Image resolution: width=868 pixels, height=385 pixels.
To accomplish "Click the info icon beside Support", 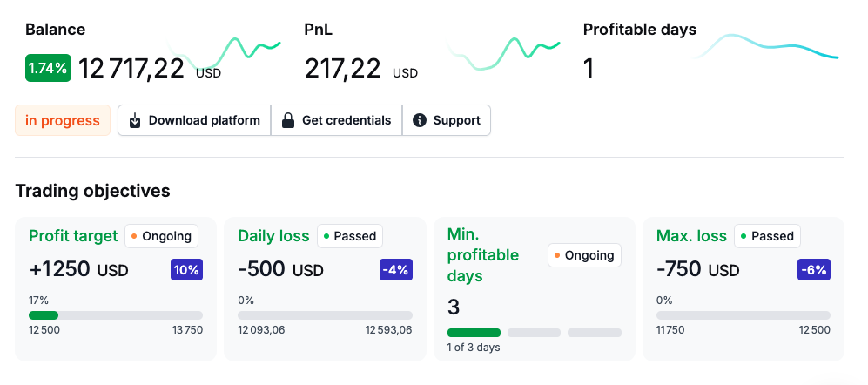I will 419,121.
